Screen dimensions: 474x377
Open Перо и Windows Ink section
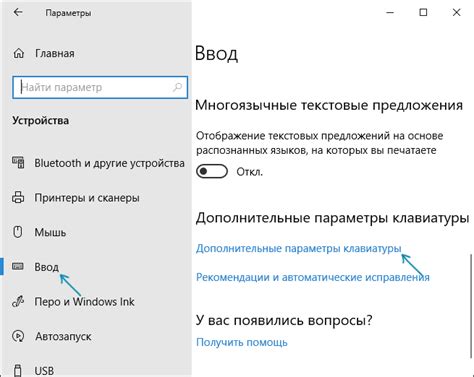pos(84,302)
